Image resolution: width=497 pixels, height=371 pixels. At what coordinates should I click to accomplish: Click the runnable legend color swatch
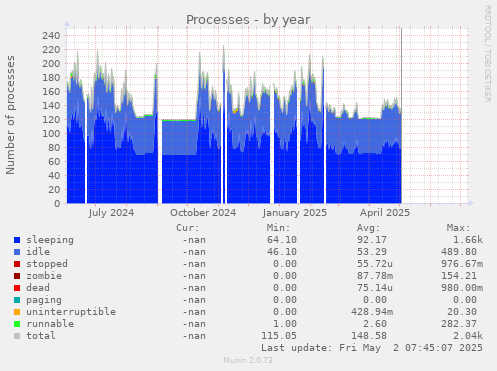click(17, 324)
